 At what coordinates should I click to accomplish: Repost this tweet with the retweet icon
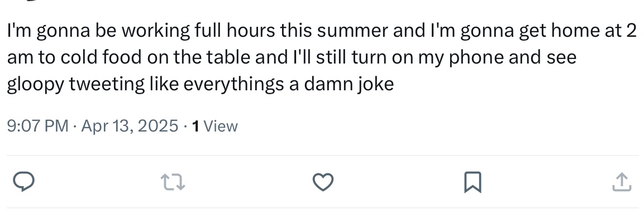tap(173, 182)
